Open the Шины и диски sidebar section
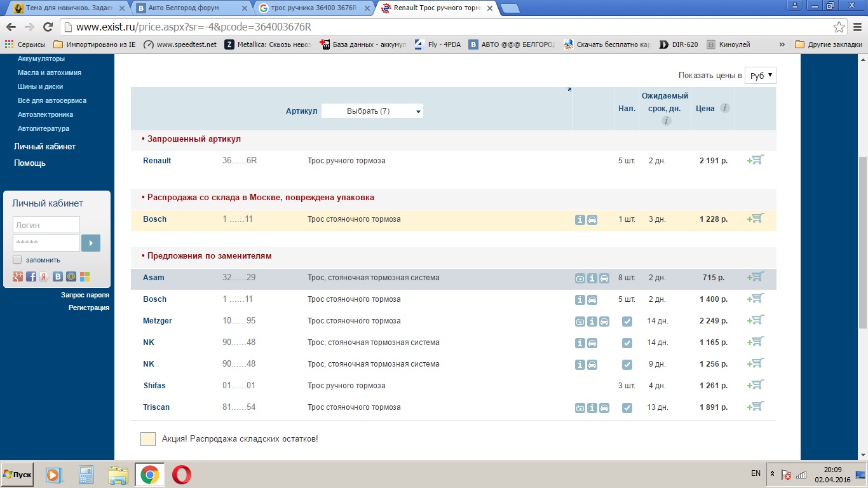 click(40, 86)
